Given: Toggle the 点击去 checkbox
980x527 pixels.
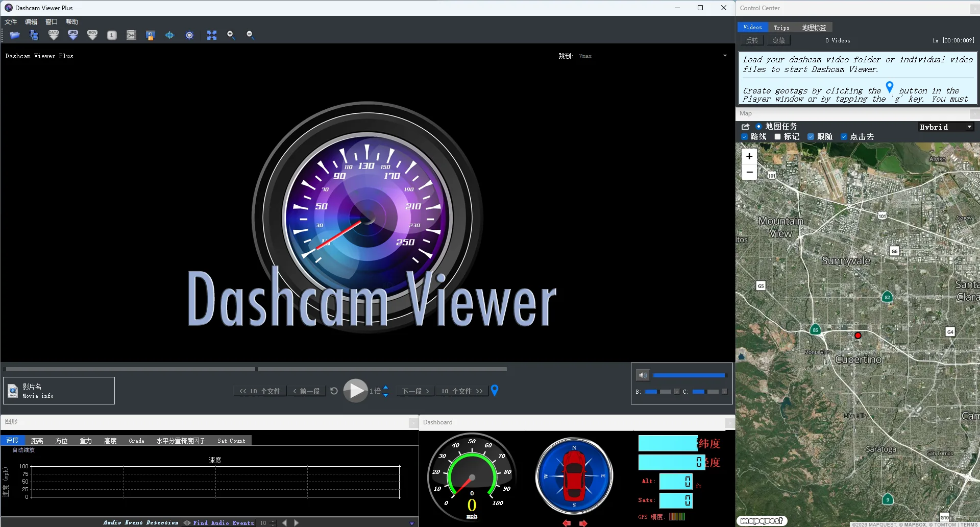Looking at the screenshot, I should pos(844,137).
